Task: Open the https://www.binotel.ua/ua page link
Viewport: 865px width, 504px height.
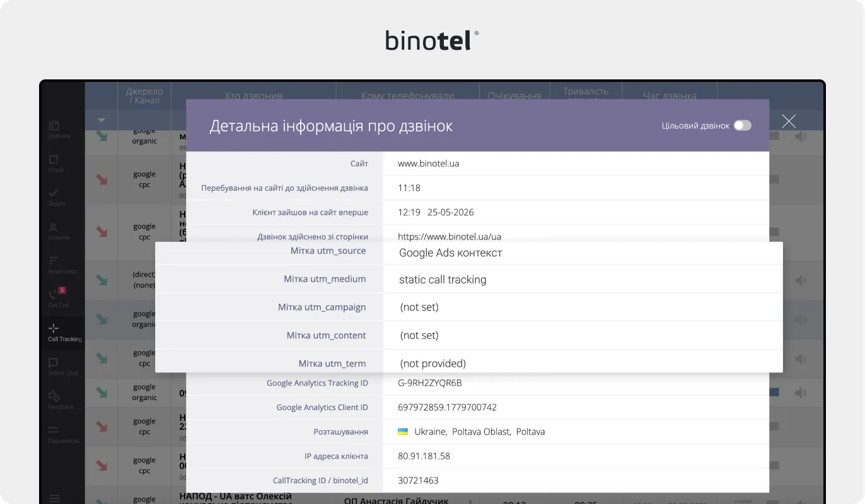Action: [450, 237]
